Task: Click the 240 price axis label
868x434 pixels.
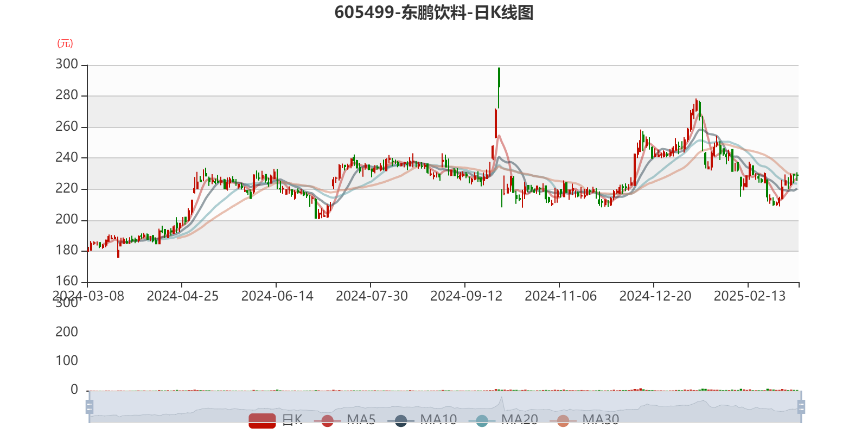Action: click(67, 157)
